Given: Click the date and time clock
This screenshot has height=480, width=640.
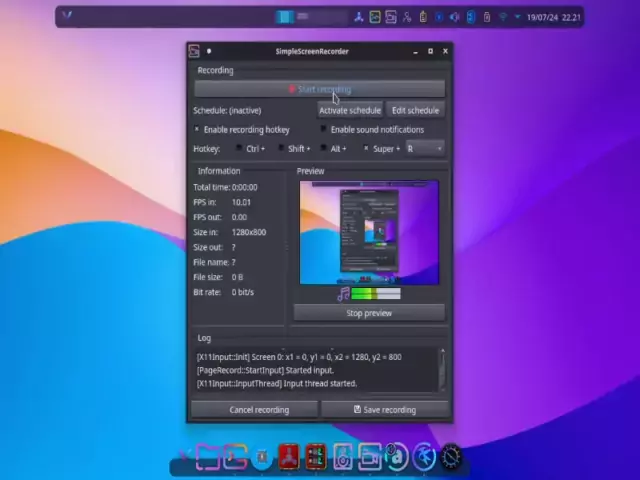Looking at the screenshot, I should pyautogui.click(x=554, y=17).
